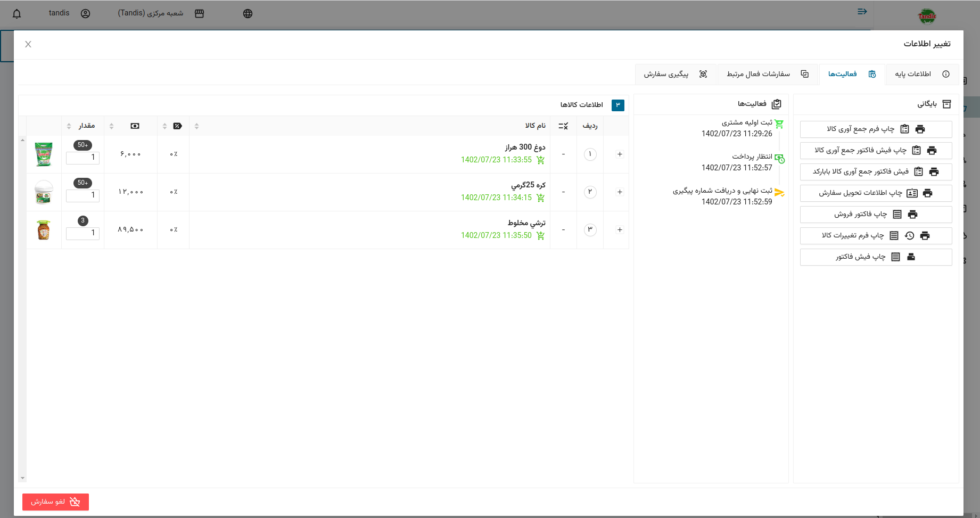The width and height of the screenshot is (980, 518).
Task: Open the سفارشات فعال مرتبط tab
Action: [767, 74]
